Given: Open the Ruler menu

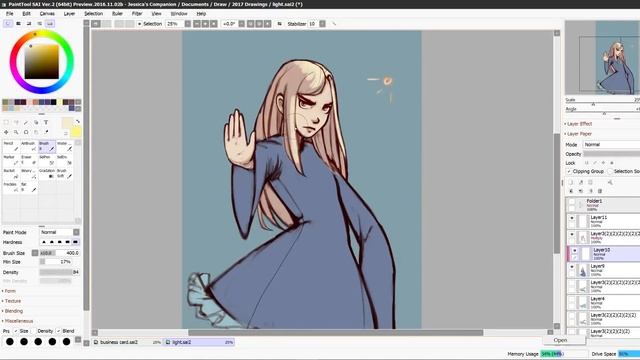Looking at the screenshot, I should point(117,13).
